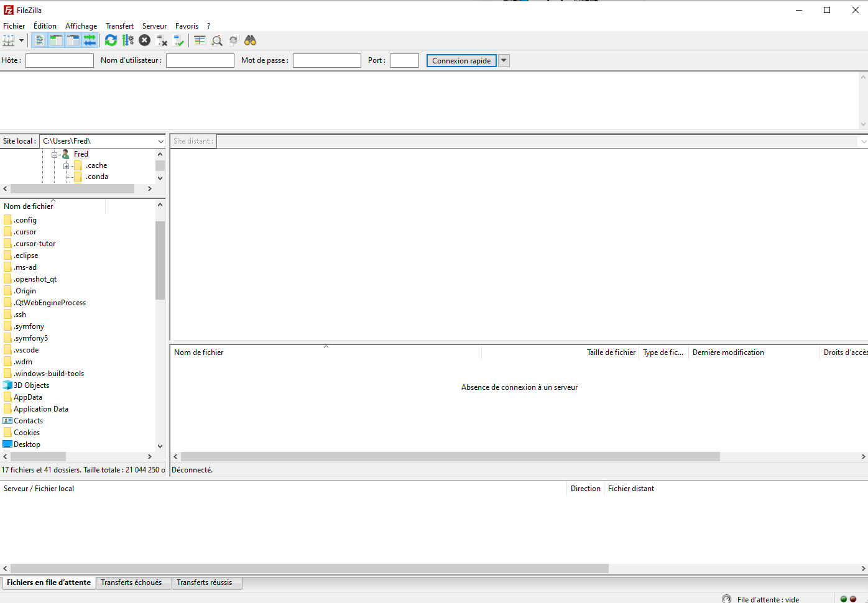
Task: Focus the Port input field
Action: tap(404, 60)
